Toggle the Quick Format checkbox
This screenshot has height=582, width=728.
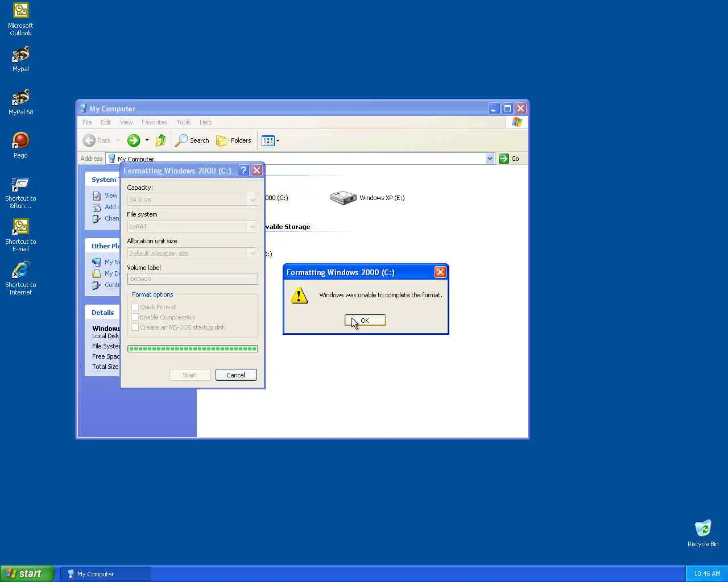[x=135, y=307]
